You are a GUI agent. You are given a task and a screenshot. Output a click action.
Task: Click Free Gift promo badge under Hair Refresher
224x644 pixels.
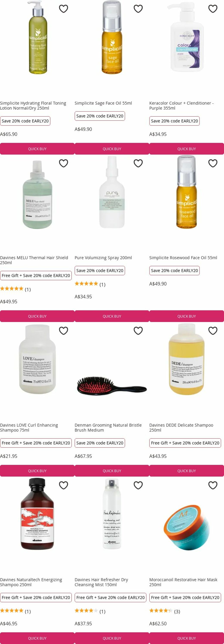pos(111,597)
